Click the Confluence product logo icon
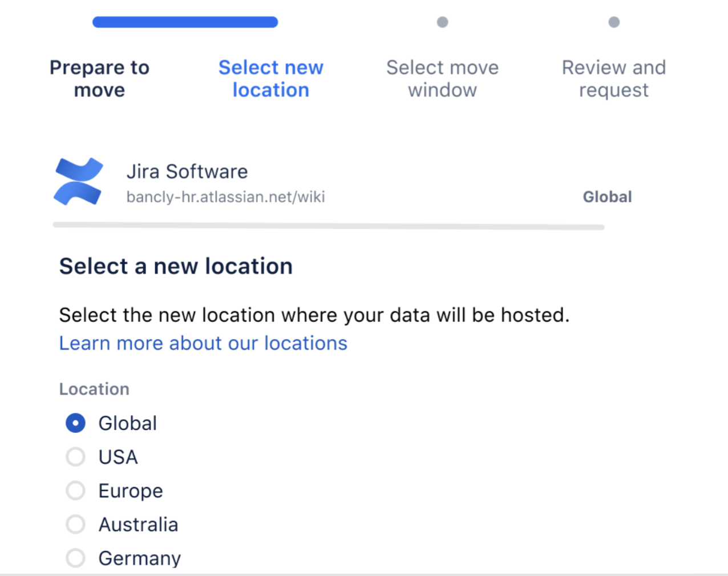The height and width of the screenshot is (576, 728). click(x=79, y=181)
